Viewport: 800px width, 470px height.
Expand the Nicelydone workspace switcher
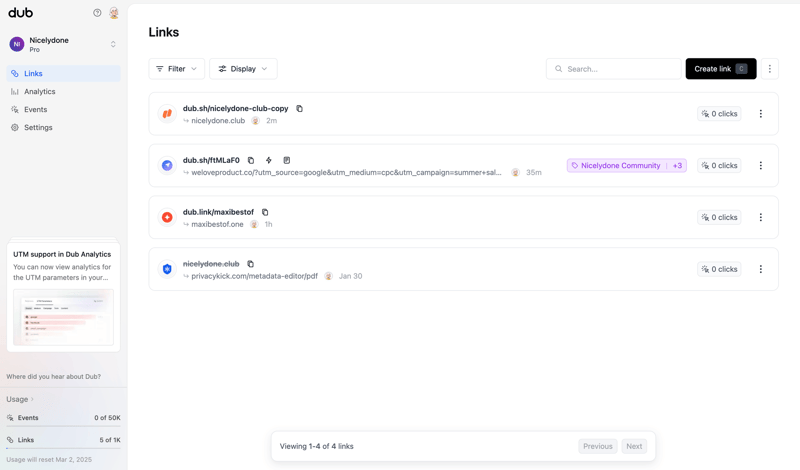tap(113, 44)
